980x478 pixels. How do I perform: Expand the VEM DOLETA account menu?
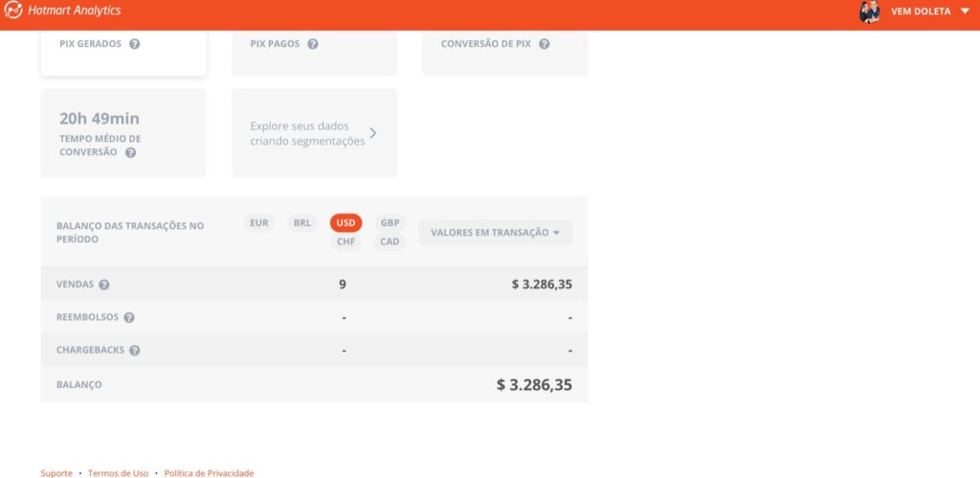point(964,11)
